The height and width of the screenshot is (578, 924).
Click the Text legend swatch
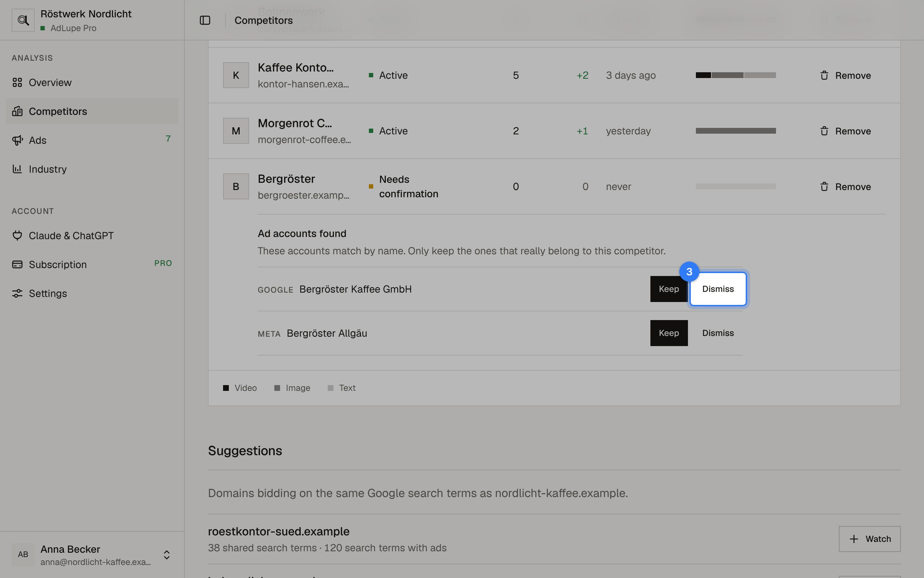pyautogui.click(x=331, y=388)
